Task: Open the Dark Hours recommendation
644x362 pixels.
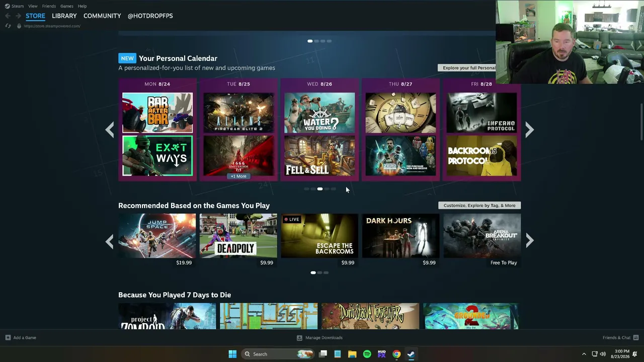Action: [x=401, y=236]
